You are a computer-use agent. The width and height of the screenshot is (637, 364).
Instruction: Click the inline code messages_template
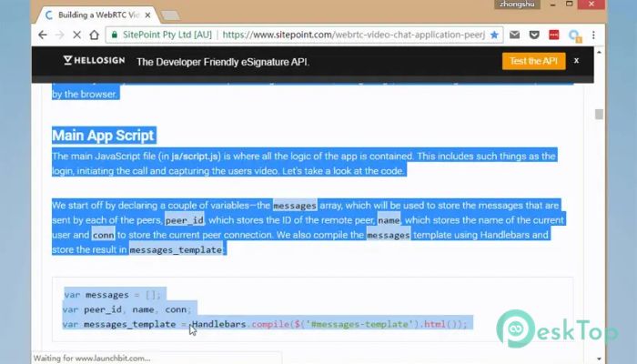176,249
